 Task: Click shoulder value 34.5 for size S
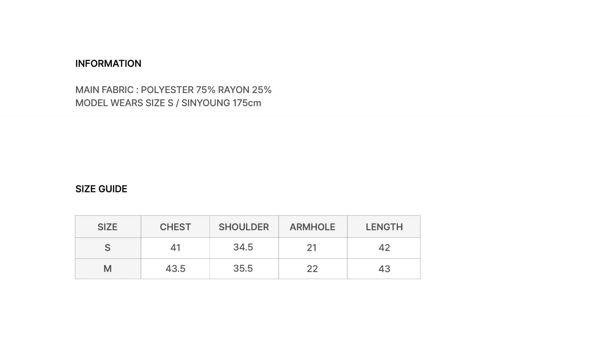243,247
